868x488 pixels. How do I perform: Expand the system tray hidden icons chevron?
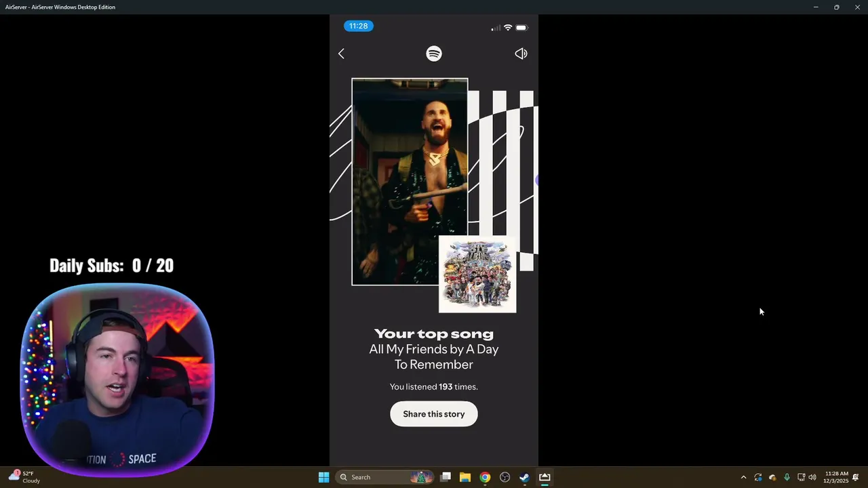click(x=743, y=477)
